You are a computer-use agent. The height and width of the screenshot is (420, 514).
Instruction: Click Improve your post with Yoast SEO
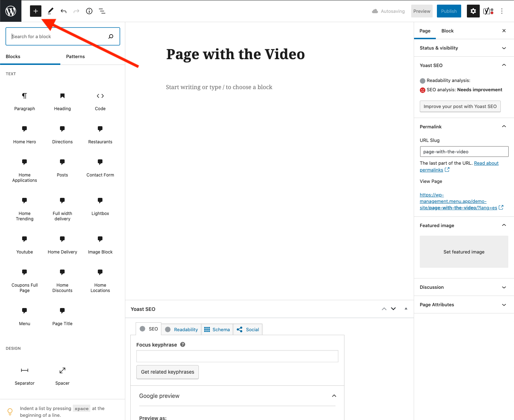(x=460, y=106)
